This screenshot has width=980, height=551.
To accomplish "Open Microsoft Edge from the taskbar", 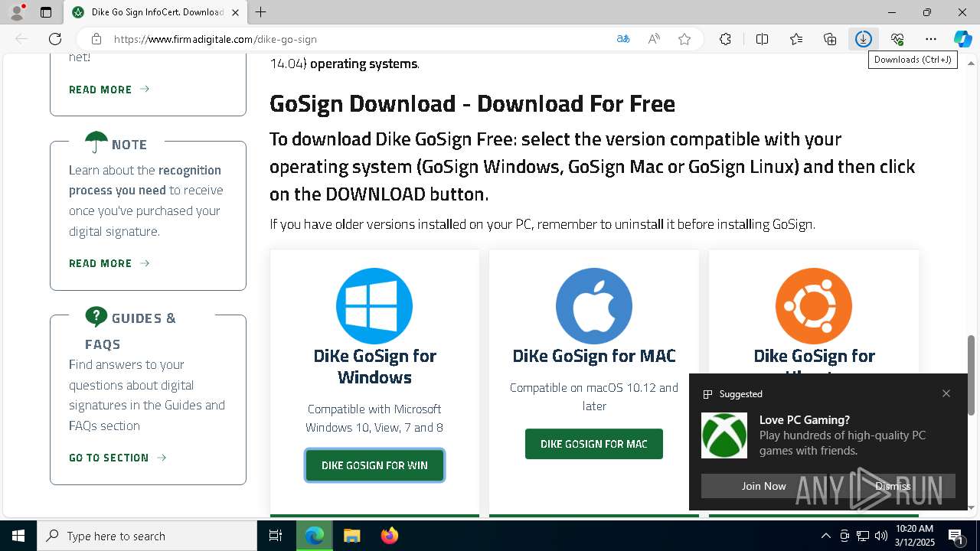I will [x=315, y=536].
